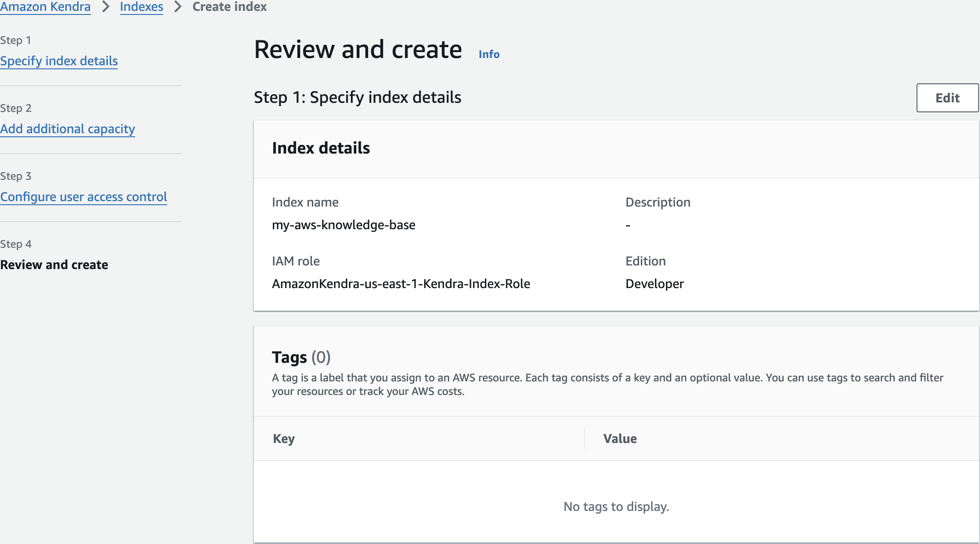Click the Index details panel heading
The image size is (980, 544).
321,148
